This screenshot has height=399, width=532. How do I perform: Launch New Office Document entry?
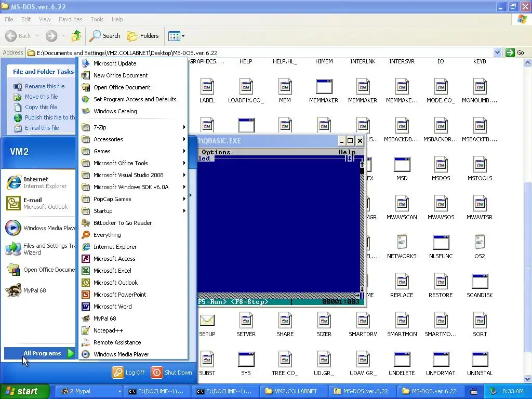(133, 75)
